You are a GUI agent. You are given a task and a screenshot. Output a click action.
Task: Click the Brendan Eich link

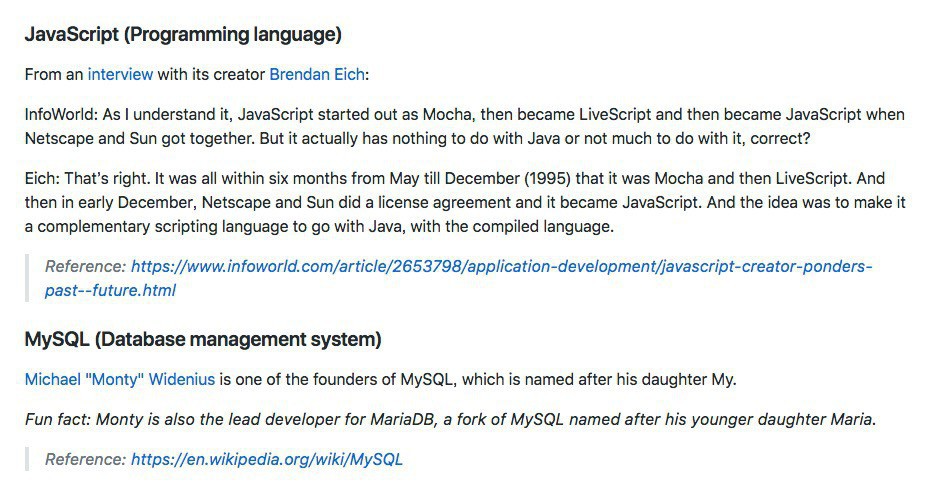(x=318, y=74)
